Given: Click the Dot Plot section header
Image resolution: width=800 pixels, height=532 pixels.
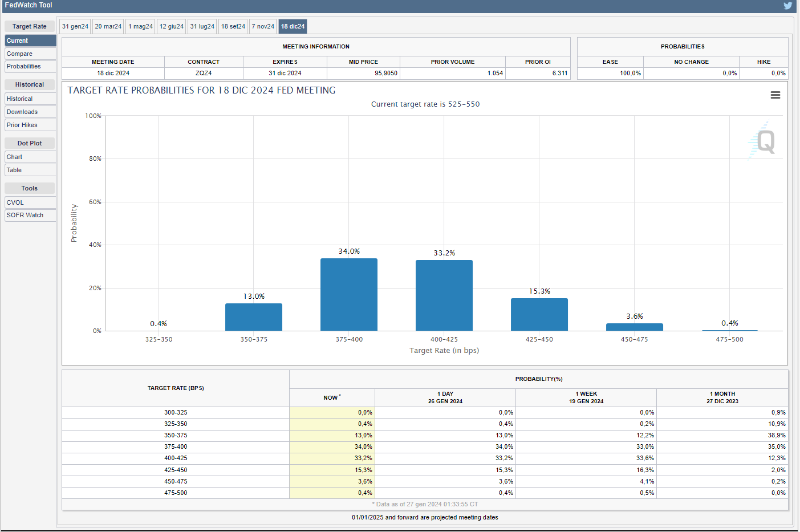Looking at the screenshot, I should (30, 143).
